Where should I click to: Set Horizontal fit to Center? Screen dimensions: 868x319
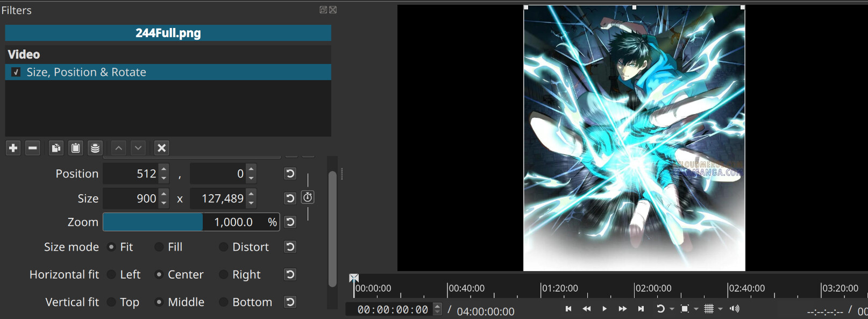pyautogui.click(x=159, y=274)
